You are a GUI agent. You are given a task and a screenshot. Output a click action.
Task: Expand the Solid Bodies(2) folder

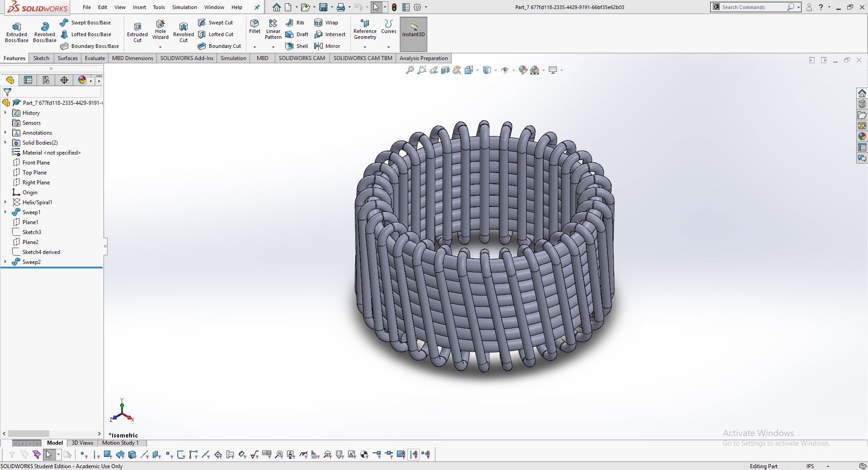click(5, 143)
